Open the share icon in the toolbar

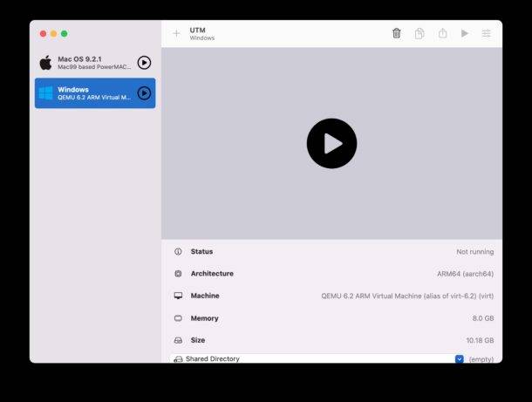pyautogui.click(x=442, y=33)
